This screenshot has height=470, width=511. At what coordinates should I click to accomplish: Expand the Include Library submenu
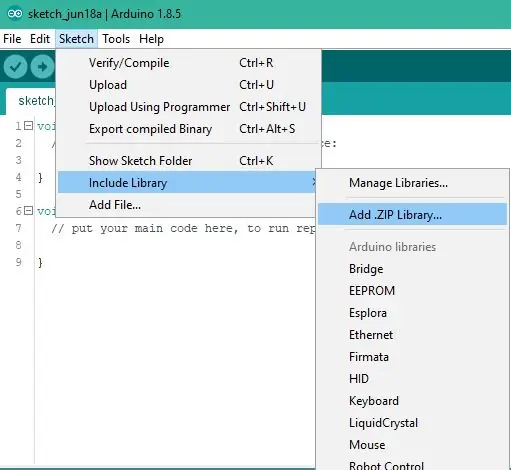187,183
